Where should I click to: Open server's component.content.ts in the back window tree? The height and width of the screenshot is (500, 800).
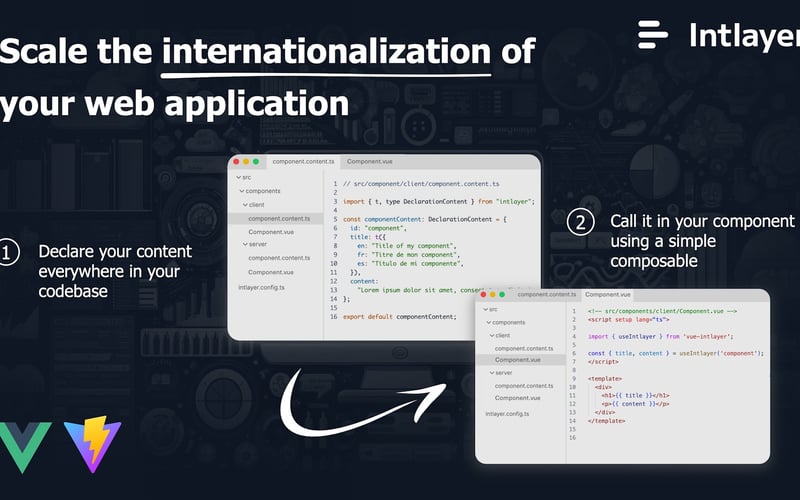point(279,258)
